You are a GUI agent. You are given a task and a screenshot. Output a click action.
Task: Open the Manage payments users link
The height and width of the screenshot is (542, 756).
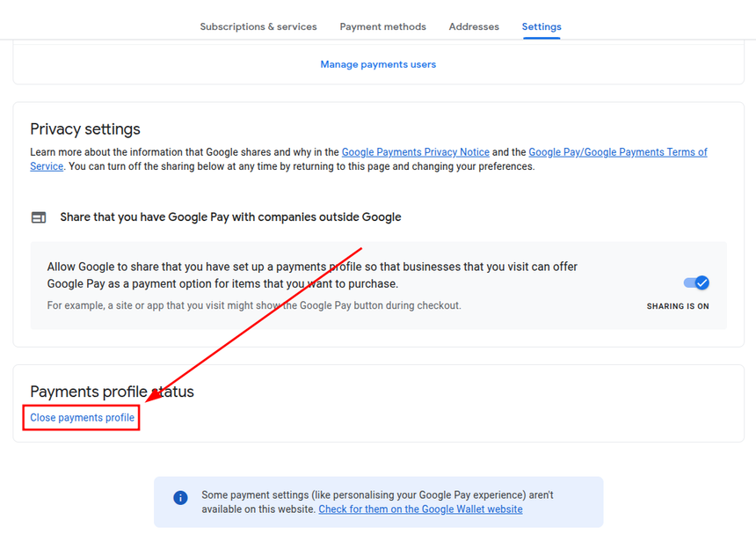point(378,64)
